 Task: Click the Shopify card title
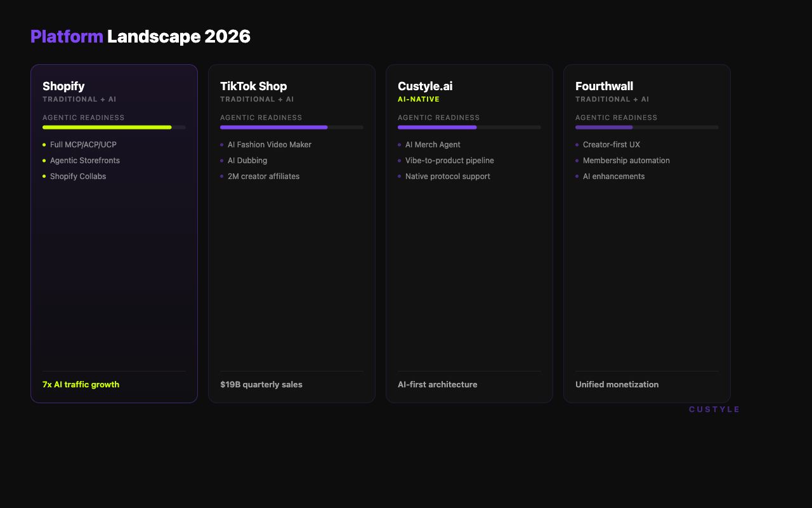coord(63,86)
